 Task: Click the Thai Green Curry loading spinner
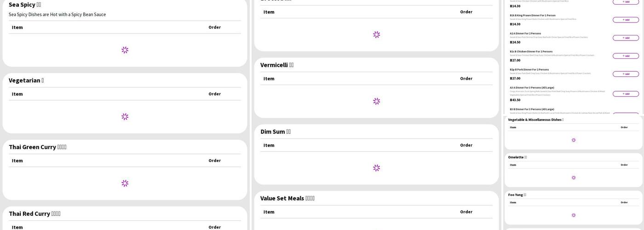(125, 184)
